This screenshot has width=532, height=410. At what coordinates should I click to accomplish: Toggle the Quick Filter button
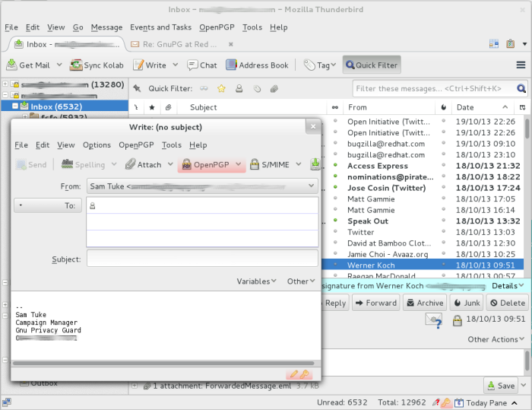point(372,65)
